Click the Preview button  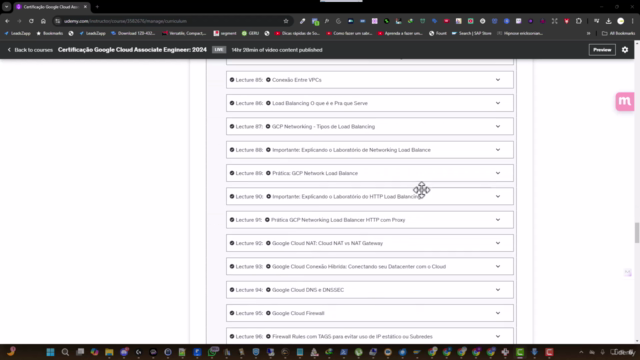coord(602,50)
